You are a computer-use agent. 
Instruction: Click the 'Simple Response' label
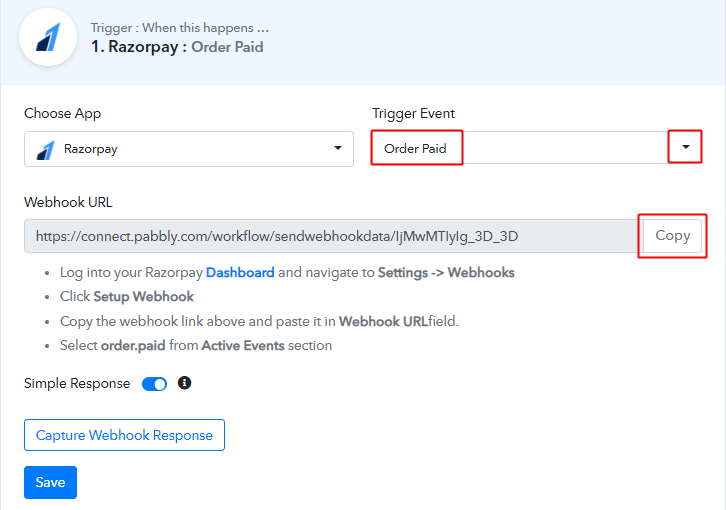pos(77,384)
